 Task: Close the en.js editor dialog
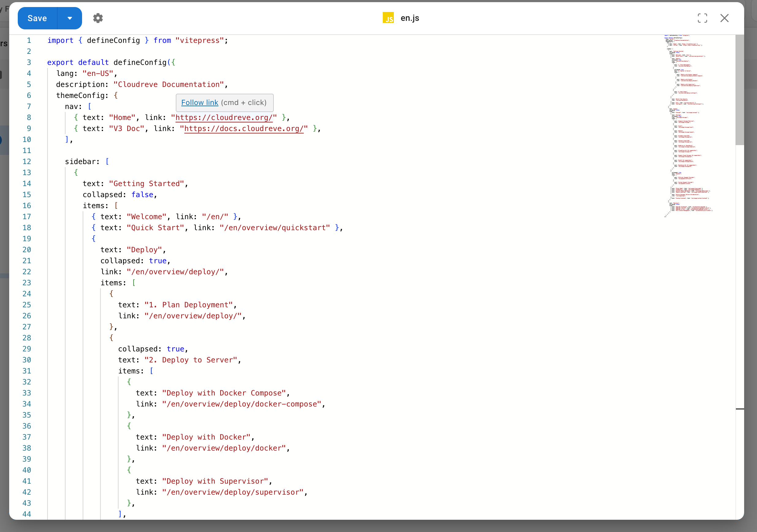[x=724, y=18]
